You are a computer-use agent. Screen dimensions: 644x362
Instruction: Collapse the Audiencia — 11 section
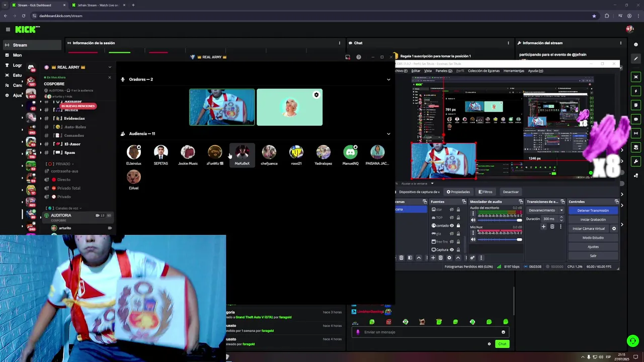tap(388, 134)
